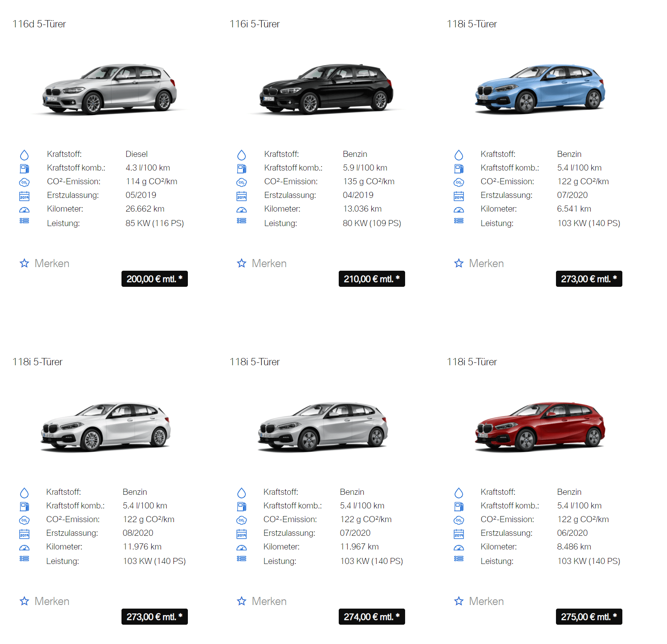This screenshot has width=667, height=644.
Task: Click the silver 116d car image
Action: (109, 89)
